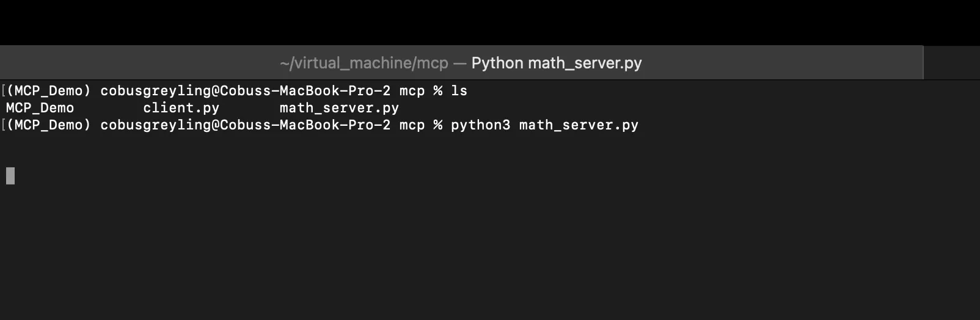Click the math_server.py argument after python3
980x320 pixels.
coord(579,125)
